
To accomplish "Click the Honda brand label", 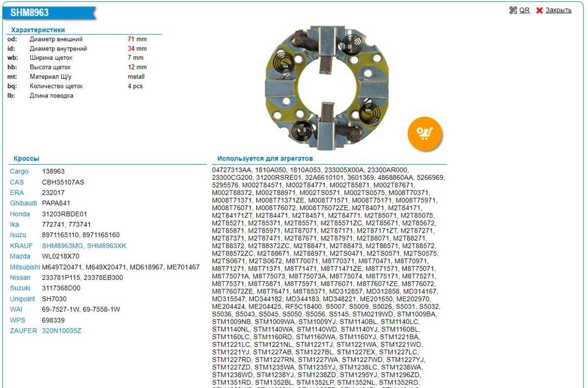I will point(20,214).
